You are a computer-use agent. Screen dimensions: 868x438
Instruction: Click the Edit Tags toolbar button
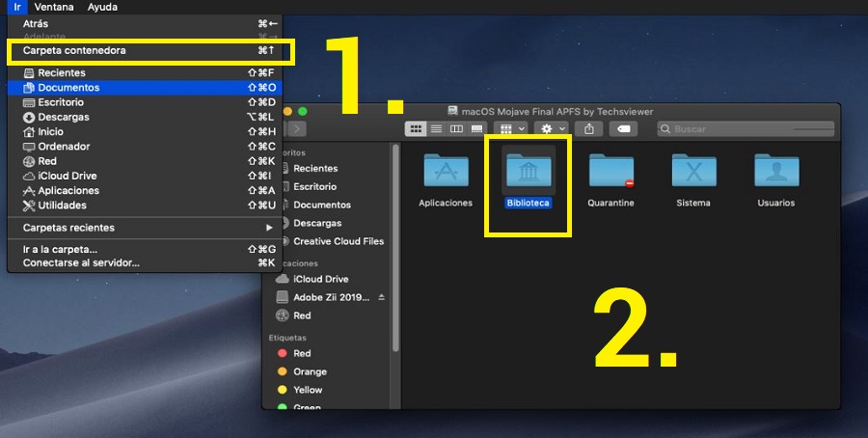click(623, 129)
